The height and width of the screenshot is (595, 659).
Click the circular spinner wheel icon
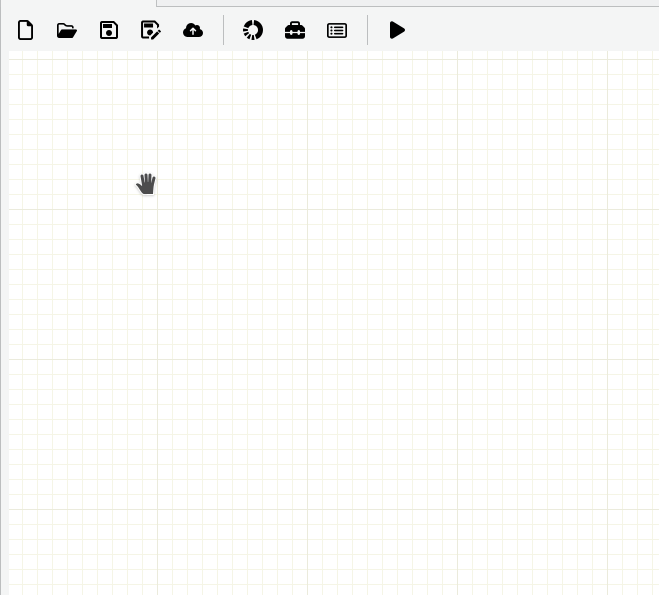(253, 30)
